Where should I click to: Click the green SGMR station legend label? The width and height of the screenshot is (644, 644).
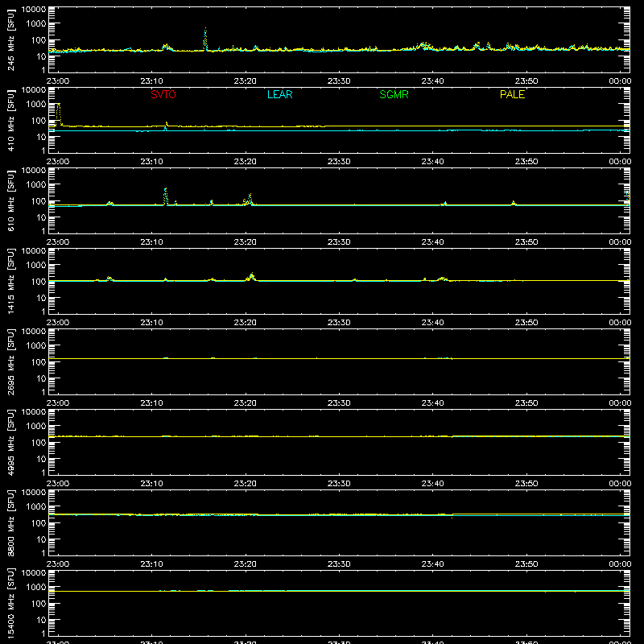pyautogui.click(x=394, y=94)
